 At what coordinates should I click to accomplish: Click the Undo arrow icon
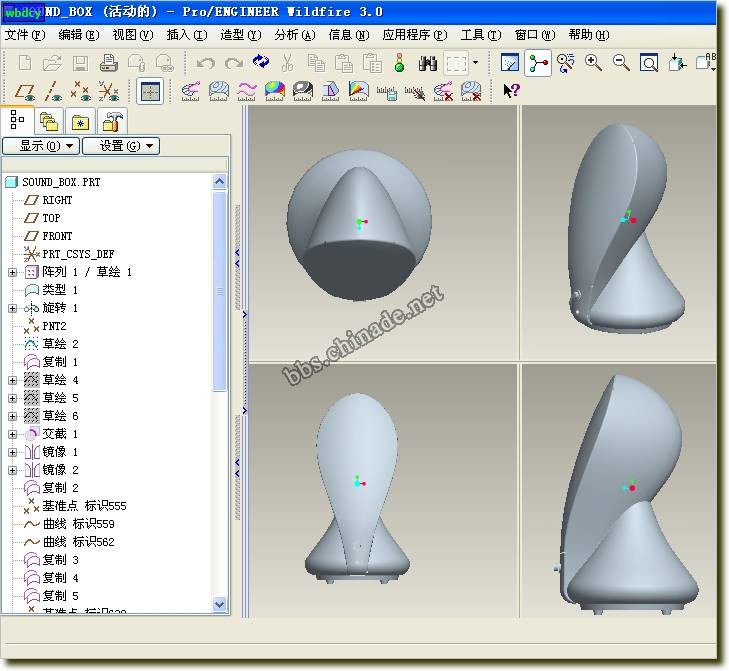pyautogui.click(x=205, y=63)
